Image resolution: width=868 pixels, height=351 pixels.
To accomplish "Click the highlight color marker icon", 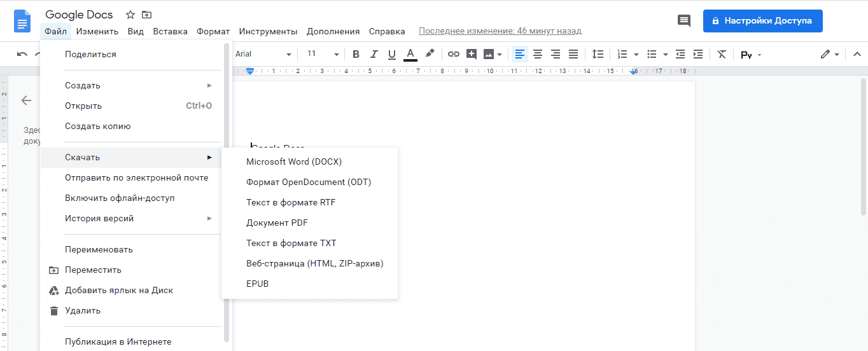I will pos(430,54).
